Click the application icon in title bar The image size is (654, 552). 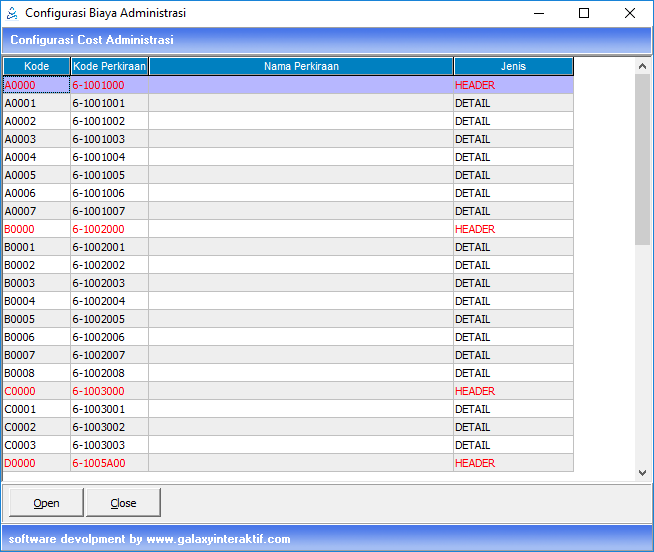(x=12, y=14)
